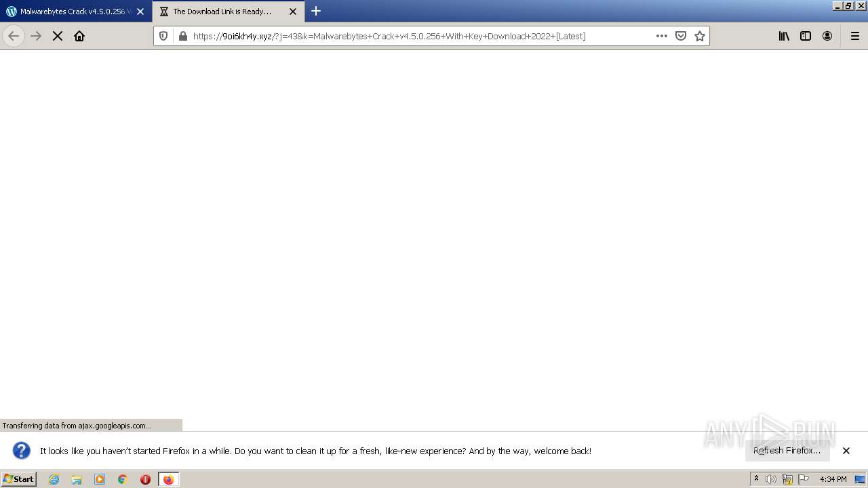This screenshot has width=868, height=488.
Task: Click Refresh Firefox button
Action: tap(787, 450)
